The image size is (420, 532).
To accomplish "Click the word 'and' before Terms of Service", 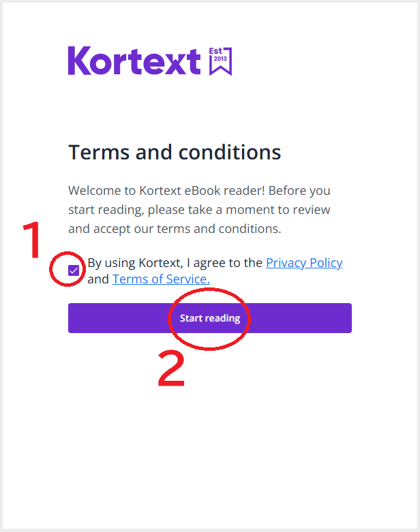I will (98, 279).
